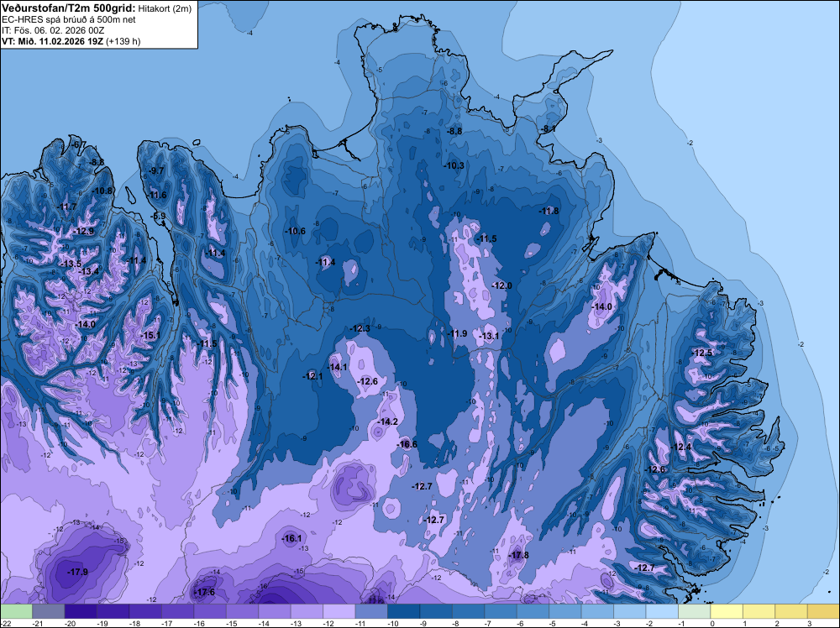
Task: Select the -11.6 temperature value
Action: click(x=156, y=196)
